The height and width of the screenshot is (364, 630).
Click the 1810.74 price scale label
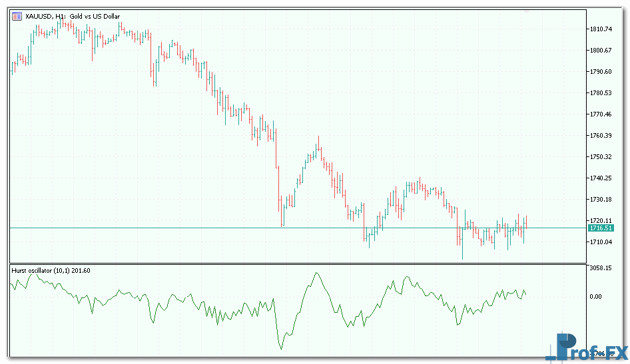[x=600, y=29]
